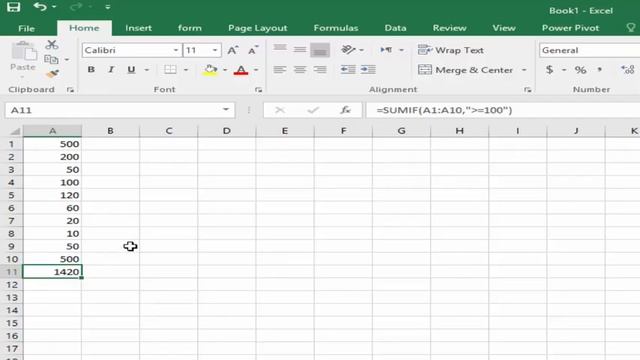Middle align cell contents

point(300,50)
